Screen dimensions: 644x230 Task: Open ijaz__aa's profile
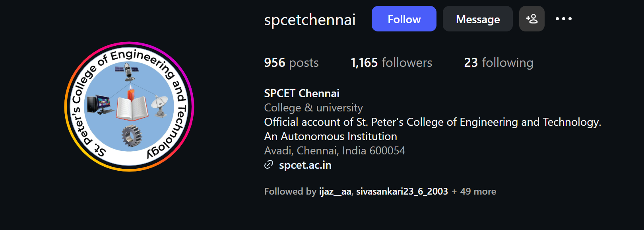coord(336,191)
